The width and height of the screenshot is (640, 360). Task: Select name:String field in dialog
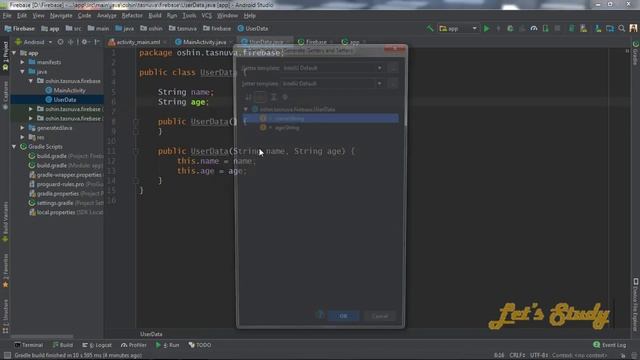(320, 119)
